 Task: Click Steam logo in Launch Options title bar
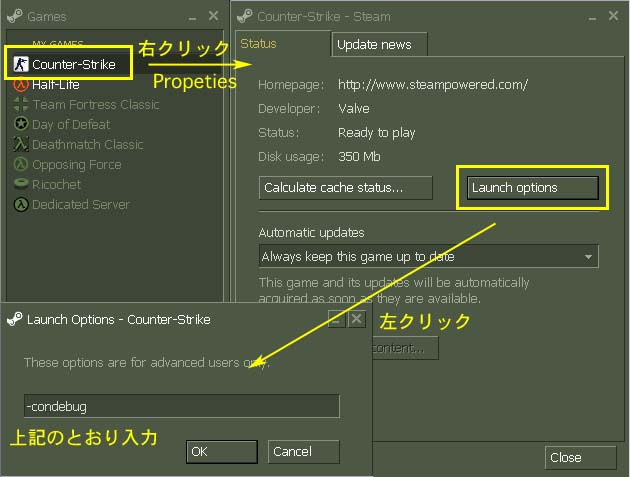[x=14, y=319]
